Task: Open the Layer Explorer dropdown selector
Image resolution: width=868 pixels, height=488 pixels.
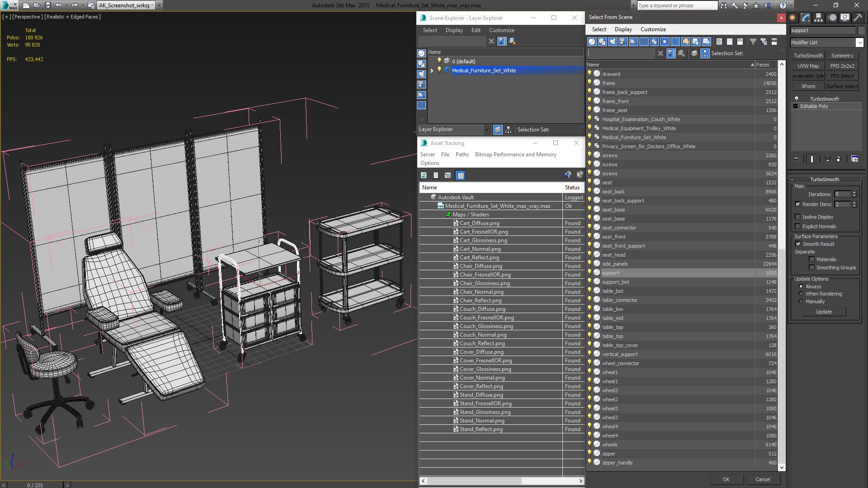Action: coord(486,130)
